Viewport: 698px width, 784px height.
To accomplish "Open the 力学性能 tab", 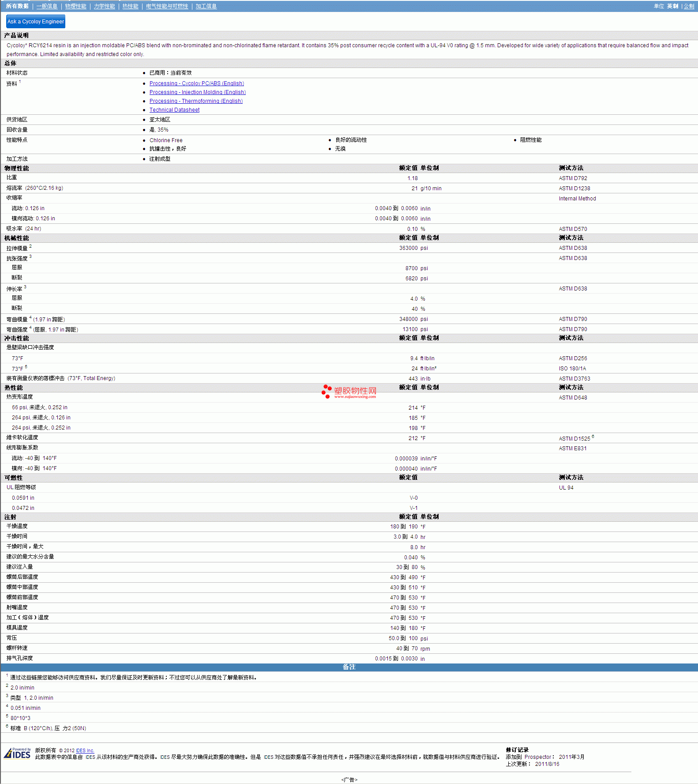I will tap(104, 6).
